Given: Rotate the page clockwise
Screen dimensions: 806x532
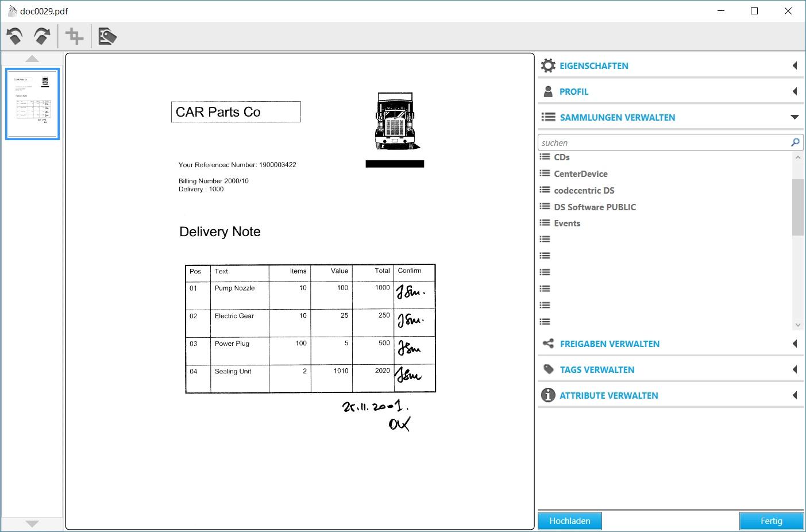Looking at the screenshot, I should pyautogui.click(x=42, y=37).
